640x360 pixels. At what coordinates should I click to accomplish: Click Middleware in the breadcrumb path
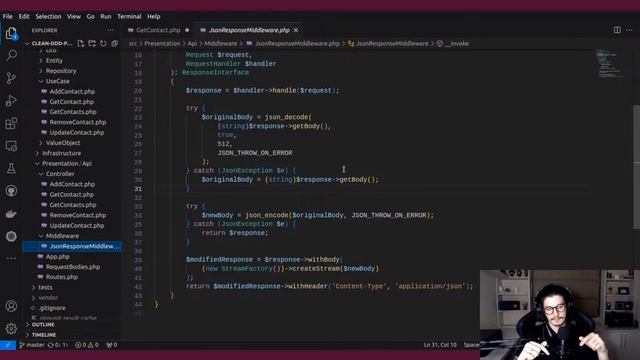click(x=220, y=44)
